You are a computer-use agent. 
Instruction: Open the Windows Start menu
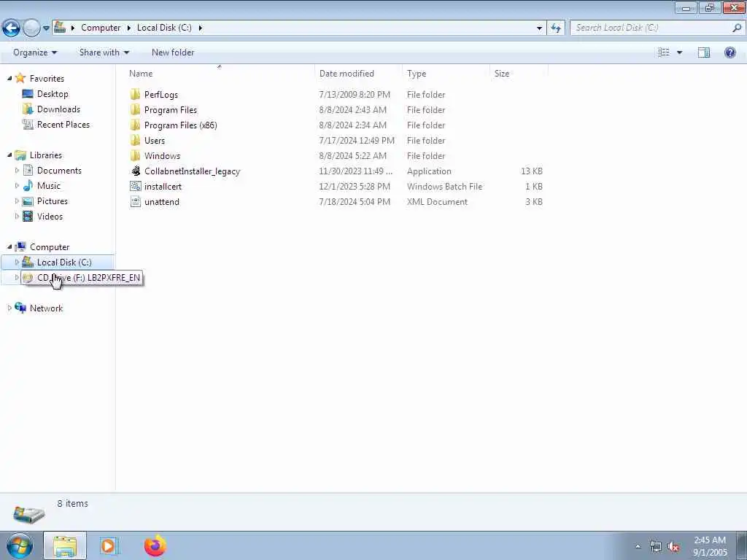[x=19, y=545]
